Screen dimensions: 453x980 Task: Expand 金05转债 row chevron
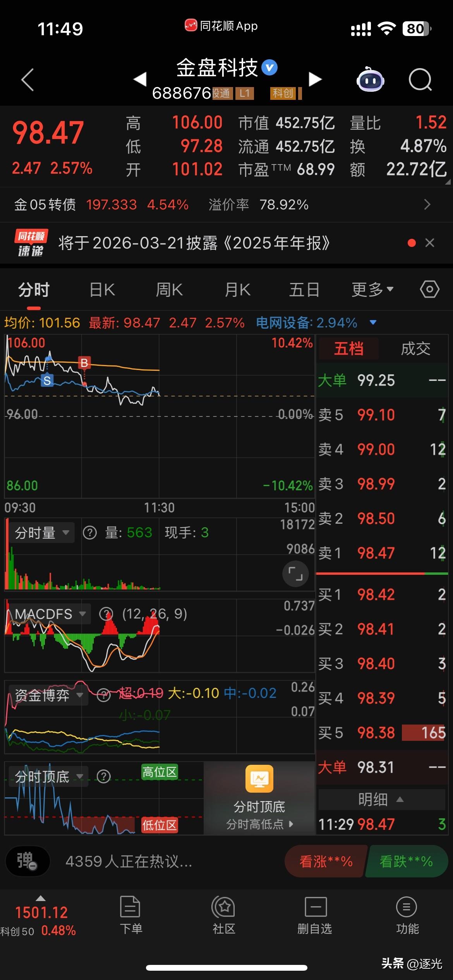pyautogui.click(x=427, y=204)
